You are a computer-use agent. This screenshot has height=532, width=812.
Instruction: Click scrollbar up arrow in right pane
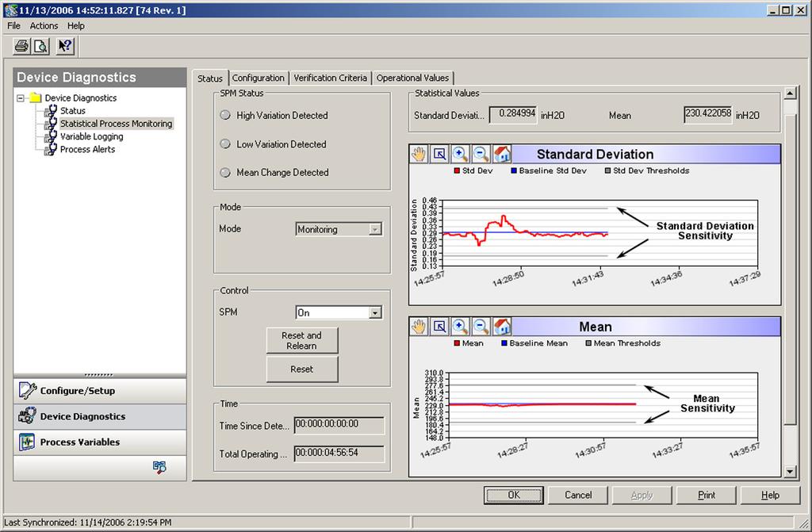790,94
